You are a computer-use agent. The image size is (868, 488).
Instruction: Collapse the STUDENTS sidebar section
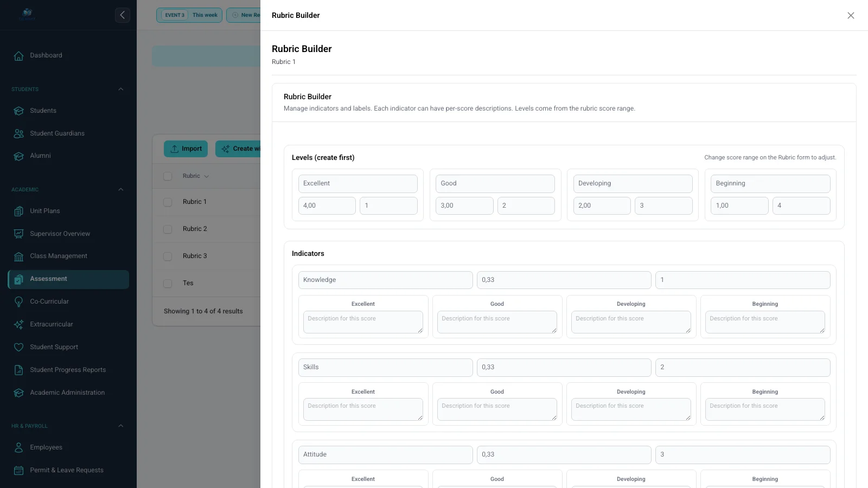click(x=121, y=89)
